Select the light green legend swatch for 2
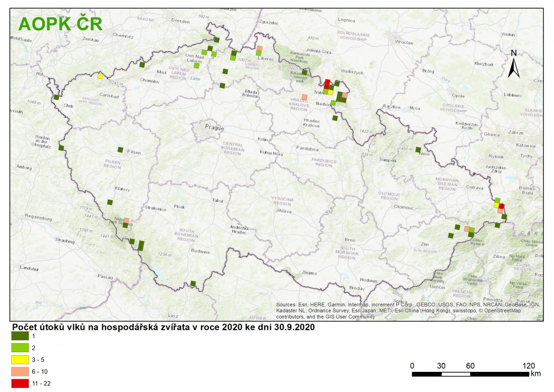The width and height of the screenshot is (554, 392). click(x=18, y=348)
